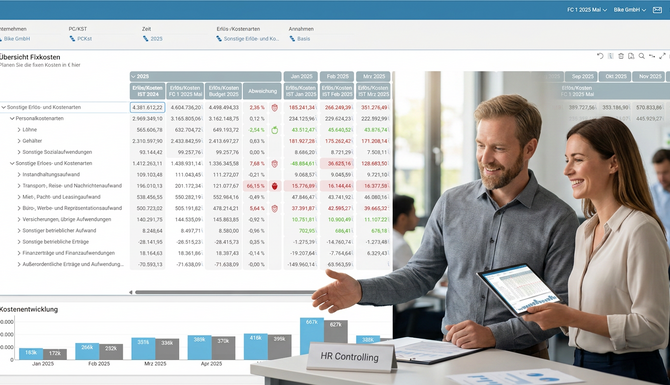Viewport: 670px width, 385px height.
Task: Collapse the Personalkostenarten tree node
Action: 12,119
